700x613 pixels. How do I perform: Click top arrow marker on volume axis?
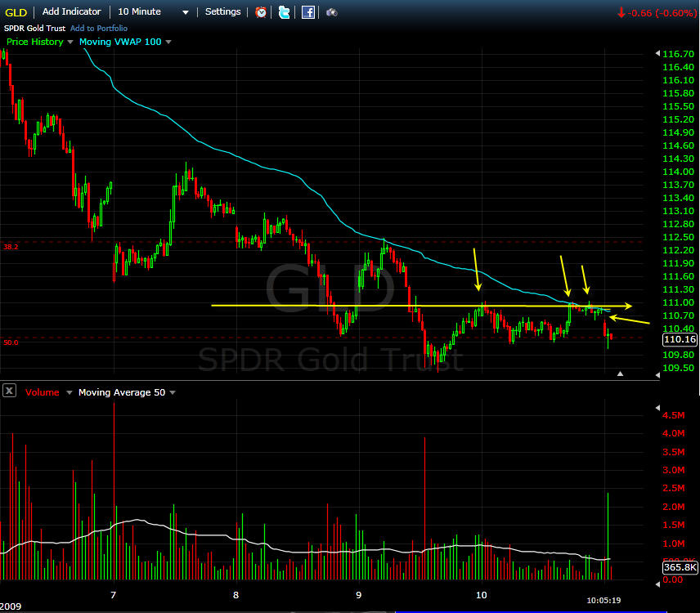click(657, 408)
